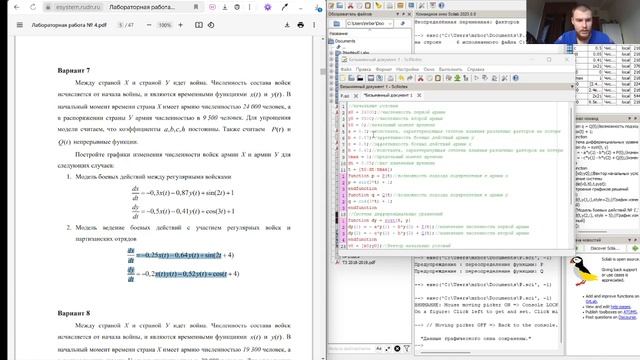
Task: Run the script in SciNotes
Action: pos(476,78)
